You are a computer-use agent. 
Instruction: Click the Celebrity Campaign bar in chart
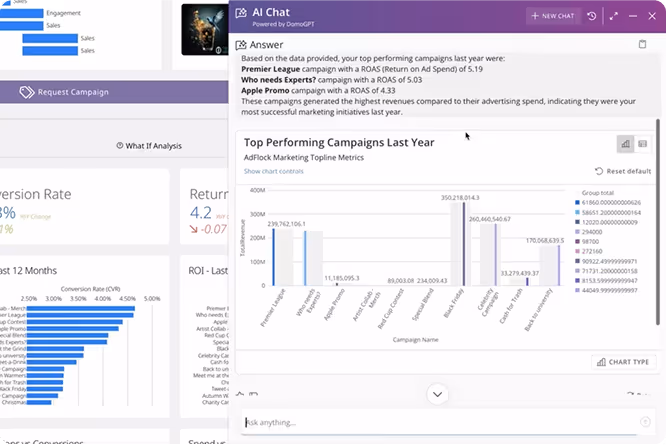click(495, 254)
